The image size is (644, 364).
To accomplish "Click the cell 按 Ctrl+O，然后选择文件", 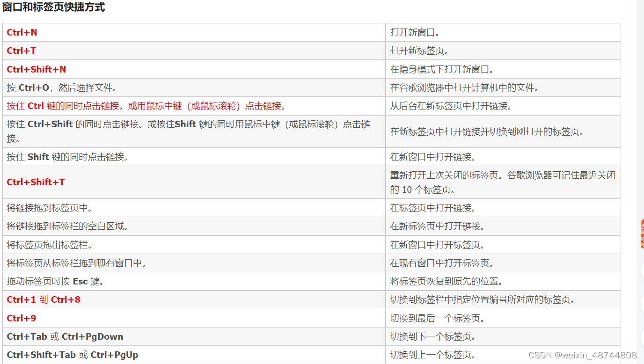I will tap(194, 87).
